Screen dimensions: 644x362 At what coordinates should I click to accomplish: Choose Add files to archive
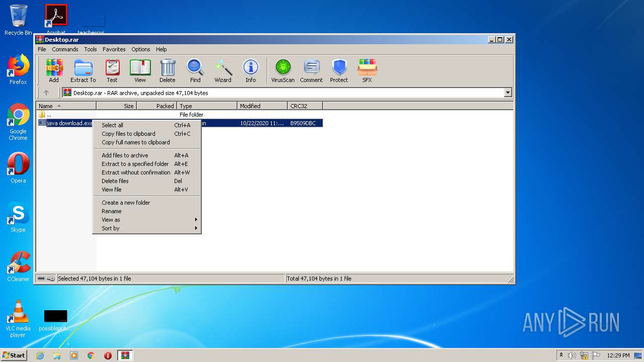[147, 155]
